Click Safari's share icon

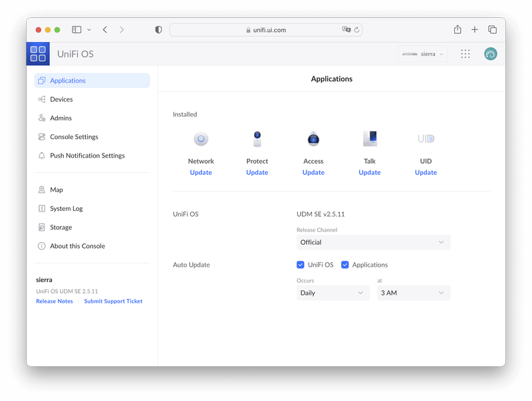coord(458,30)
